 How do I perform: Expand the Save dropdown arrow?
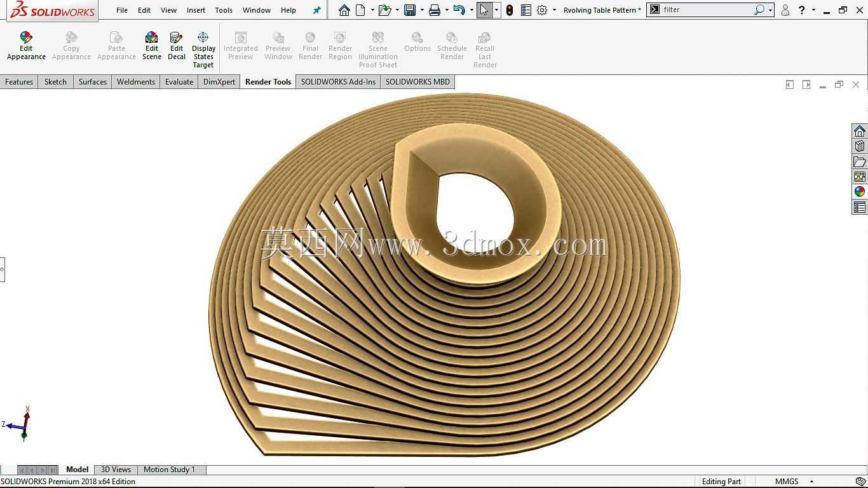click(422, 10)
